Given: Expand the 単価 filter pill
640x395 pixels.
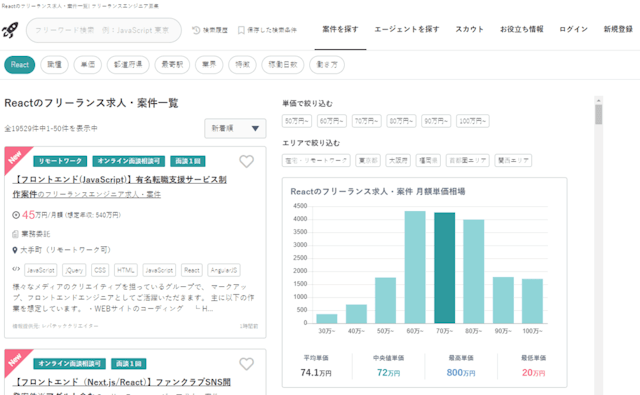Looking at the screenshot, I should pyautogui.click(x=88, y=65).
